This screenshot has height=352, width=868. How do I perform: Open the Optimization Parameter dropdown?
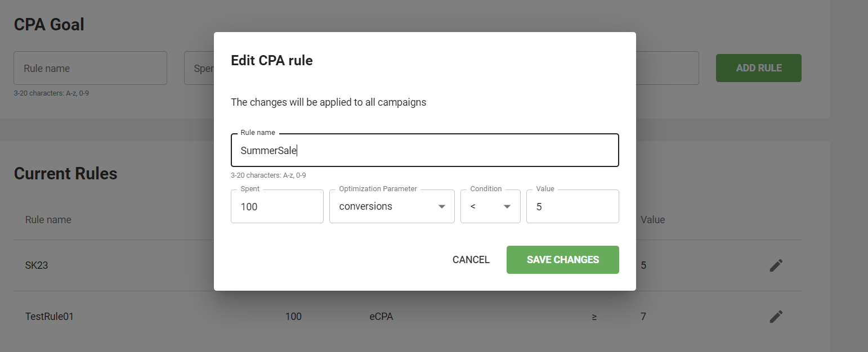tap(392, 206)
